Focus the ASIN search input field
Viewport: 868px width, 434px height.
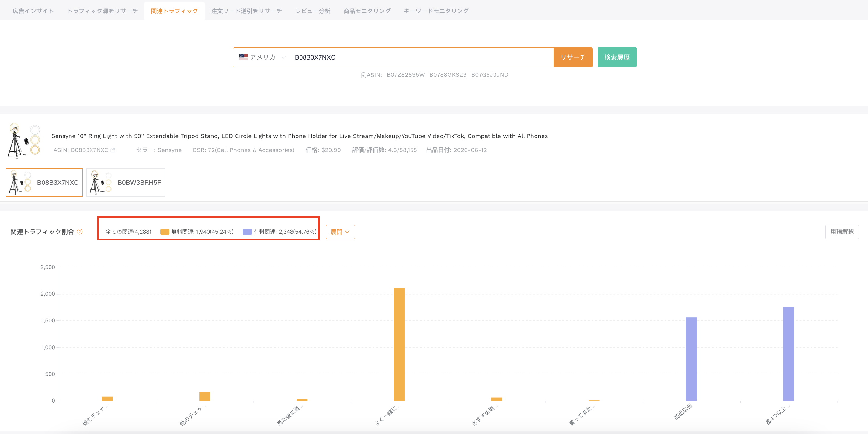point(421,57)
